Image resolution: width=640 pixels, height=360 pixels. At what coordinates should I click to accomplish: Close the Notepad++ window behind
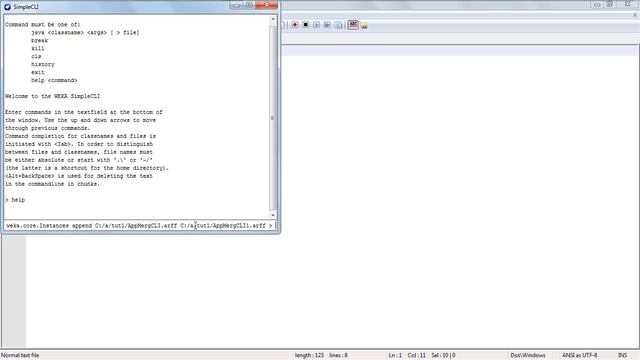click(628, 4)
